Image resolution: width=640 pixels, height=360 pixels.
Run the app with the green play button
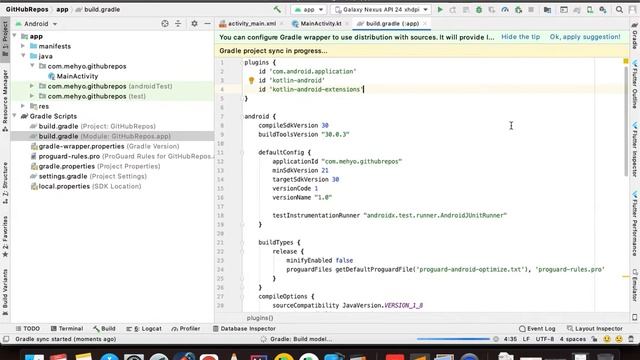(x=440, y=9)
